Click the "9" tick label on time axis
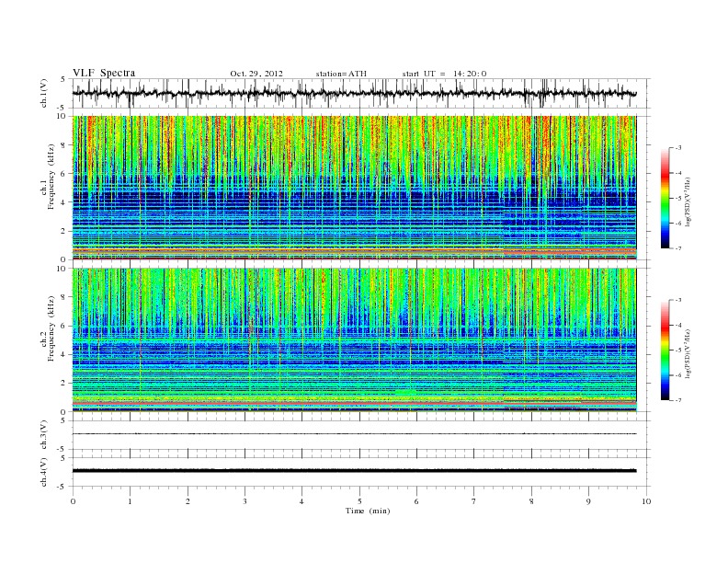Screen dimensions: 728x563 588,501
